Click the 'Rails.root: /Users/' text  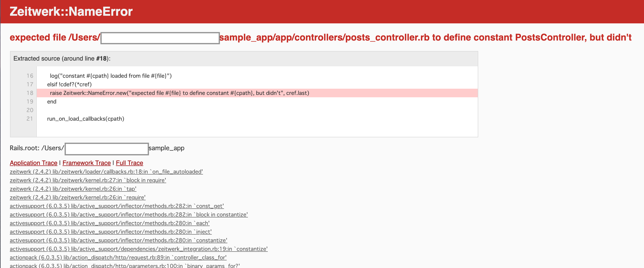(37, 148)
